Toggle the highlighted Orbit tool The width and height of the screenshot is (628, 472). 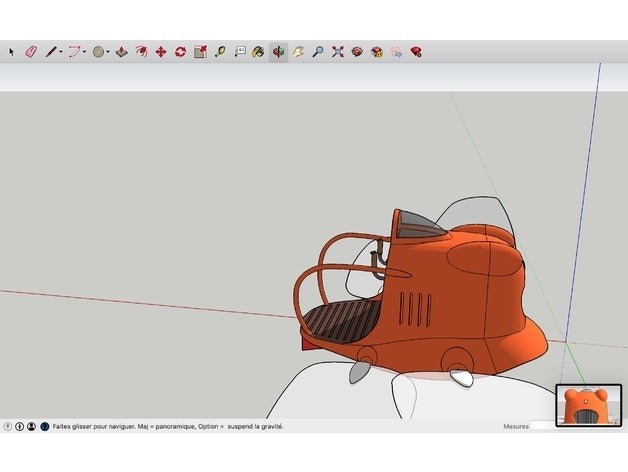coord(278,51)
